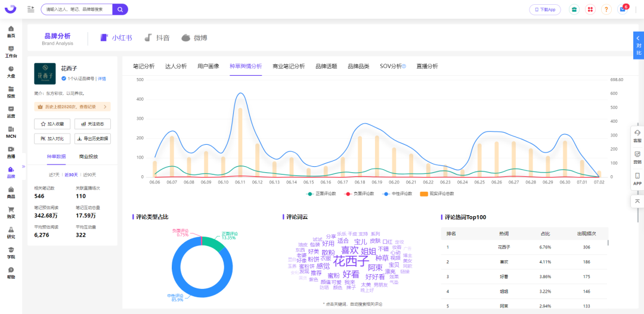644x314 pixels.
Task: Toggle the sidebar menu collapse icon
Action: tap(31, 9)
